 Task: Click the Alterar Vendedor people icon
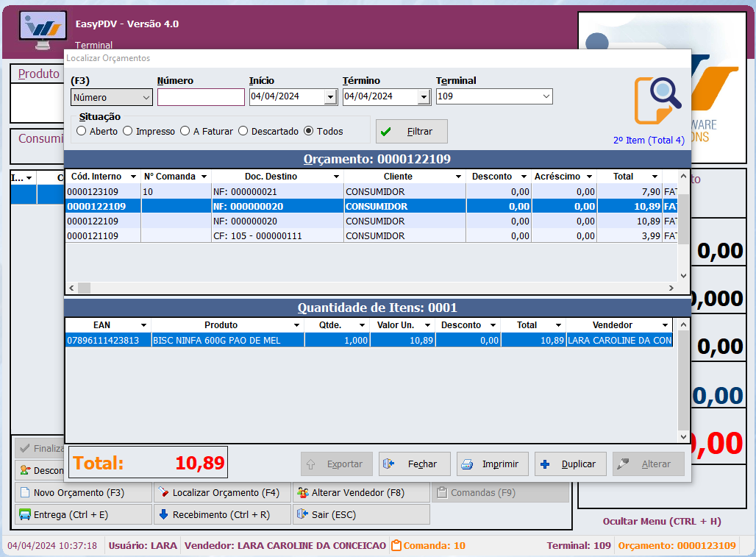click(302, 493)
